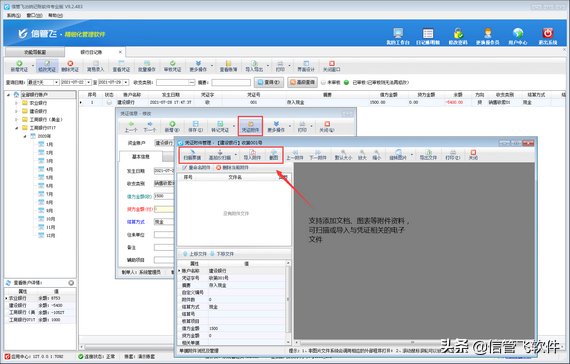Click the 余额 column header
The image size is (570, 364).
[458, 95]
